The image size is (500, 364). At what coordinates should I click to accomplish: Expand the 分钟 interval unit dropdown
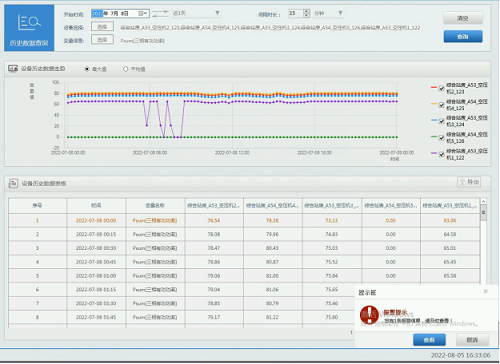340,13
